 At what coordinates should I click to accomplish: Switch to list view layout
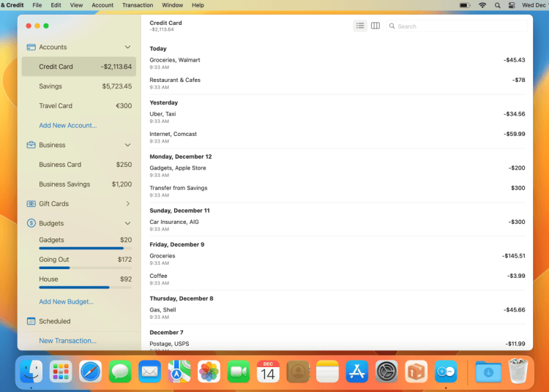[x=360, y=26]
